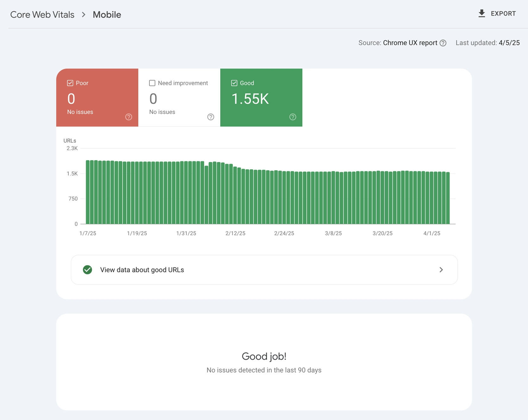Image resolution: width=528 pixels, height=420 pixels.
Task: Open the Core Web Vitals breadcrumb
Action: (42, 15)
